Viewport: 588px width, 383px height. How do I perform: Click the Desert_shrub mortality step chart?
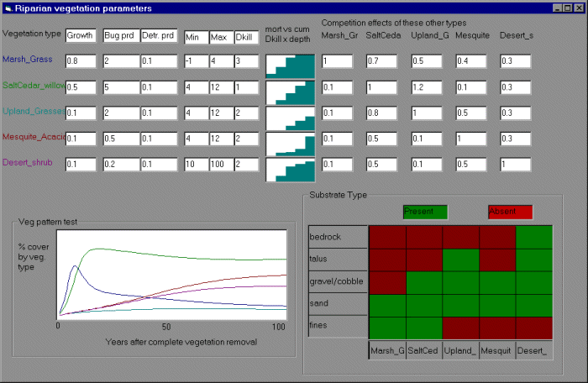point(290,170)
